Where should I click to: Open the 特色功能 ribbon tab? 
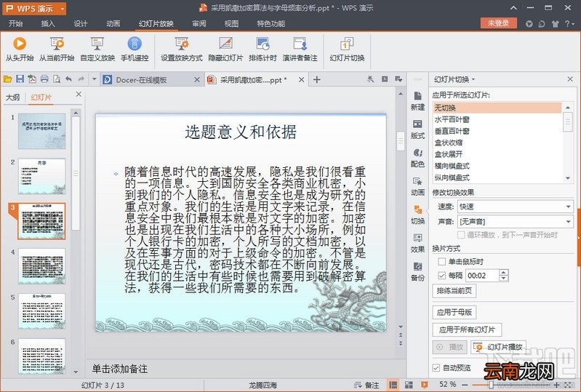pyautogui.click(x=271, y=23)
